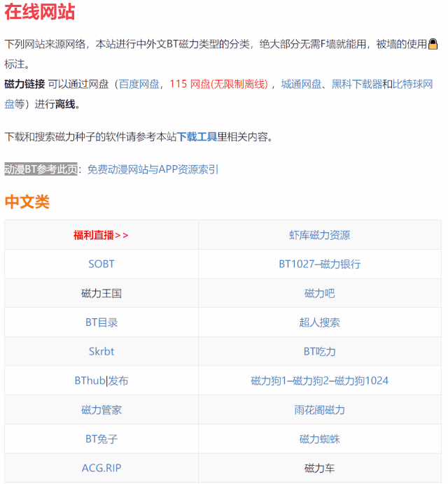Click the 下载工具 link

pyautogui.click(x=197, y=137)
